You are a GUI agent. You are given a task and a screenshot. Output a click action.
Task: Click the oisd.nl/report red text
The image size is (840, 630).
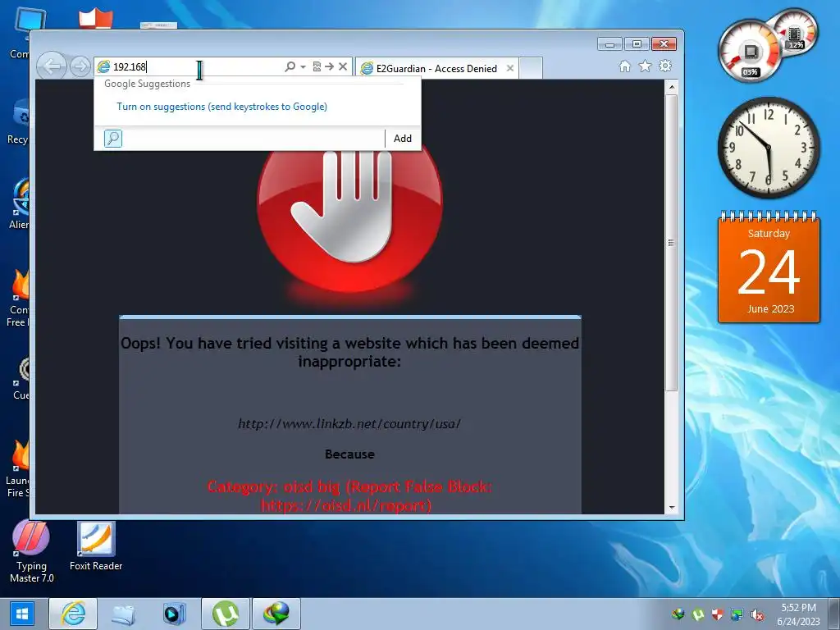[346, 505]
